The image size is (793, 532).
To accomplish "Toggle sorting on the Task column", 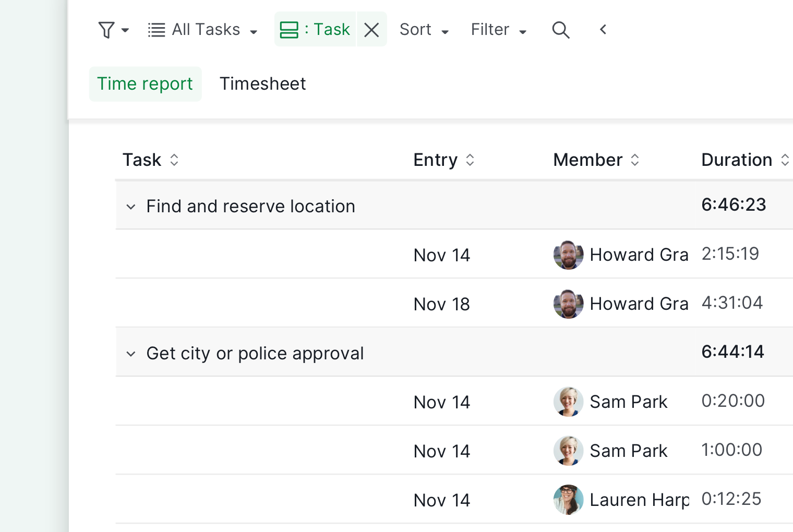I will (174, 160).
